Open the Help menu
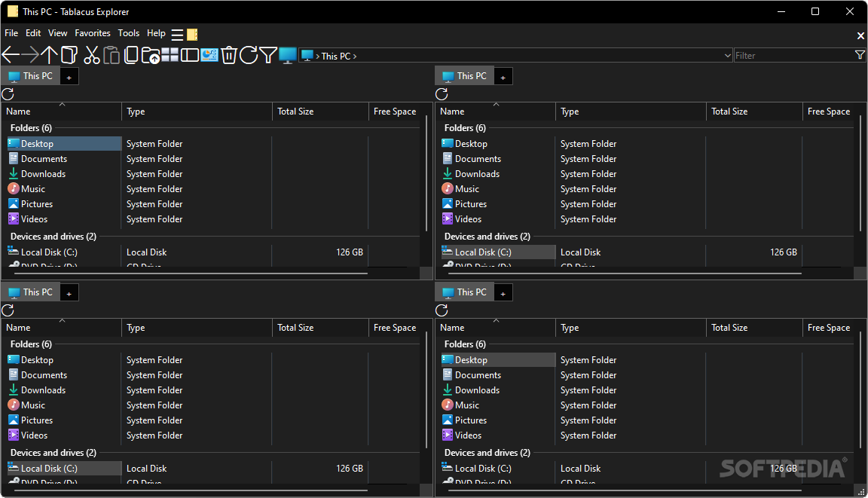The width and height of the screenshot is (868, 498). tap(156, 33)
